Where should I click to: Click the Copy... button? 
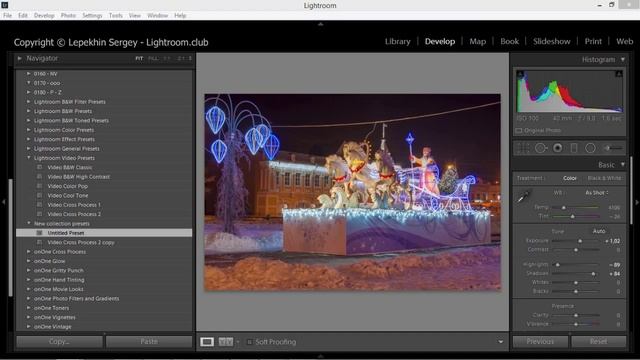click(59, 342)
